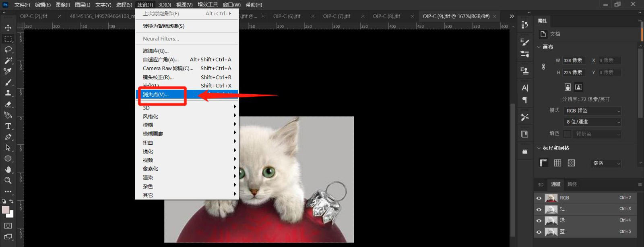Open the 图像(I) menu
The width and height of the screenshot is (644, 247).
tap(63, 5)
